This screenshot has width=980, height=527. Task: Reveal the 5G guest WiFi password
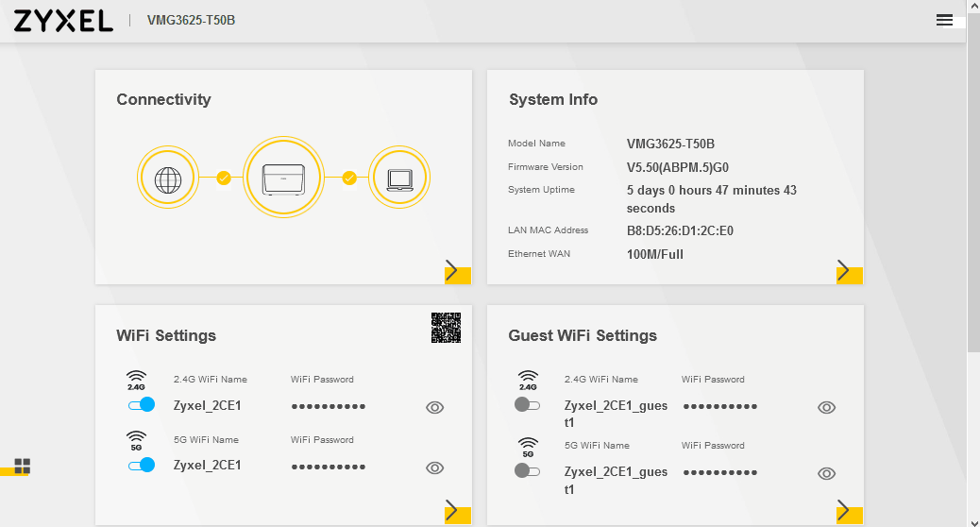[826, 474]
